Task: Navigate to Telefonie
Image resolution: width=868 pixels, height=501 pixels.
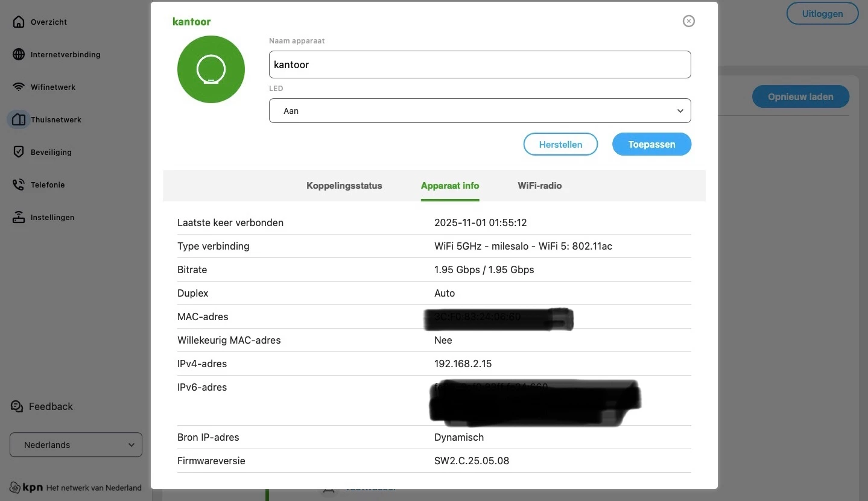Action: tap(48, 184)
